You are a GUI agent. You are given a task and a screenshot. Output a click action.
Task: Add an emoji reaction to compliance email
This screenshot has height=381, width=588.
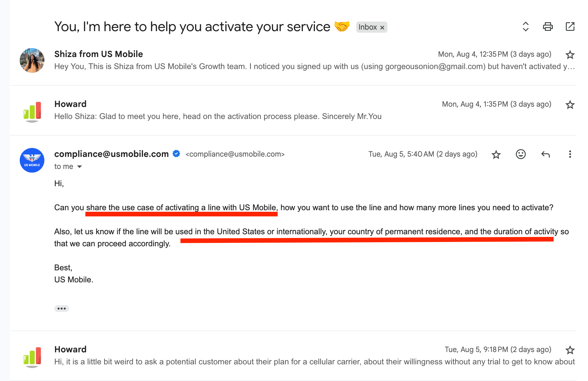pos(521,154)
